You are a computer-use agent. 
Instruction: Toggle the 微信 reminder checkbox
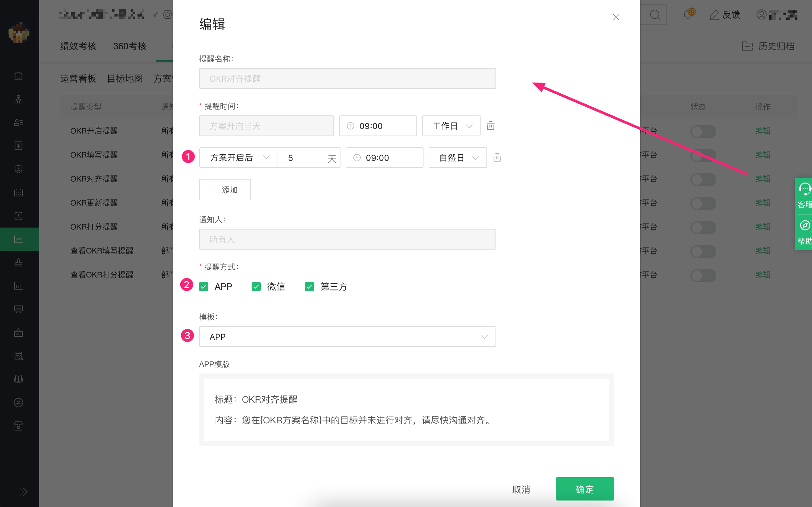click(x=256, y=287)
